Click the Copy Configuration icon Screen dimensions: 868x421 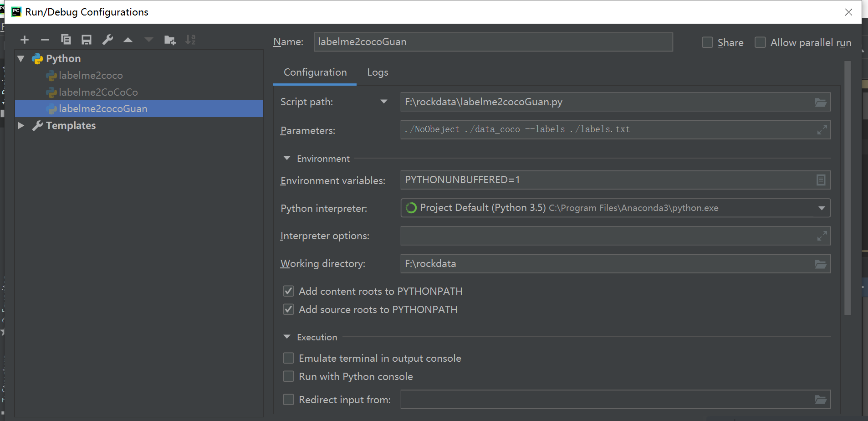[66, 40]
